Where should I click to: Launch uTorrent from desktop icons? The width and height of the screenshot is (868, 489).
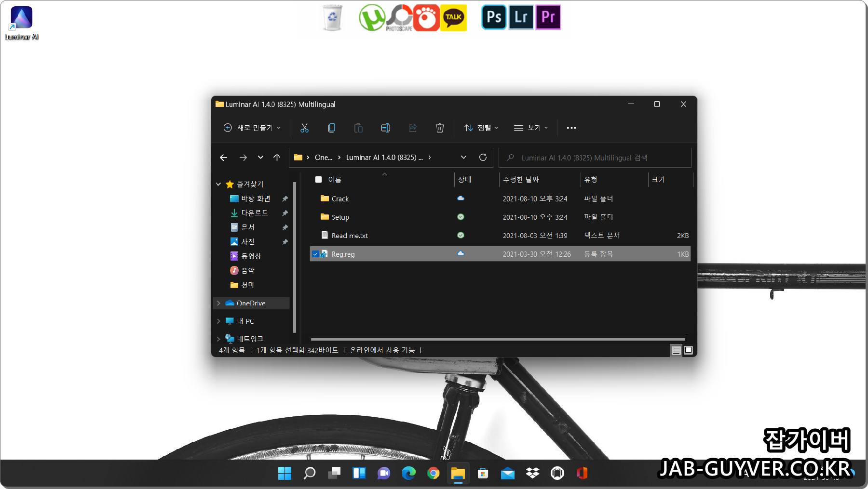point(372,18)
